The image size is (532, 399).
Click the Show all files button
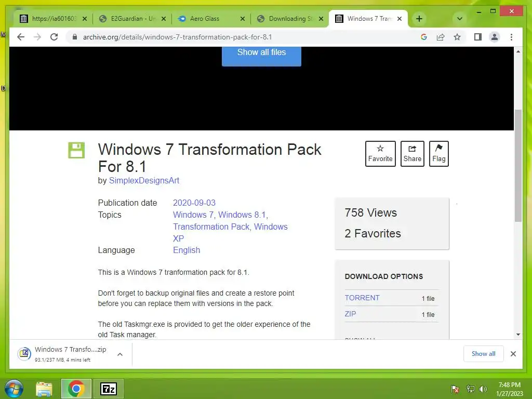pyautogui.click(x=261, y=56)
